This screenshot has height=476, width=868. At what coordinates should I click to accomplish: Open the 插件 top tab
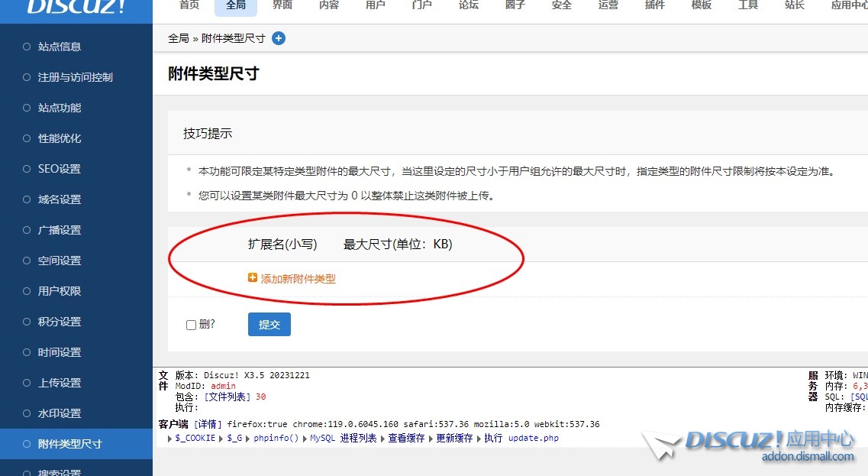(654, 5)
